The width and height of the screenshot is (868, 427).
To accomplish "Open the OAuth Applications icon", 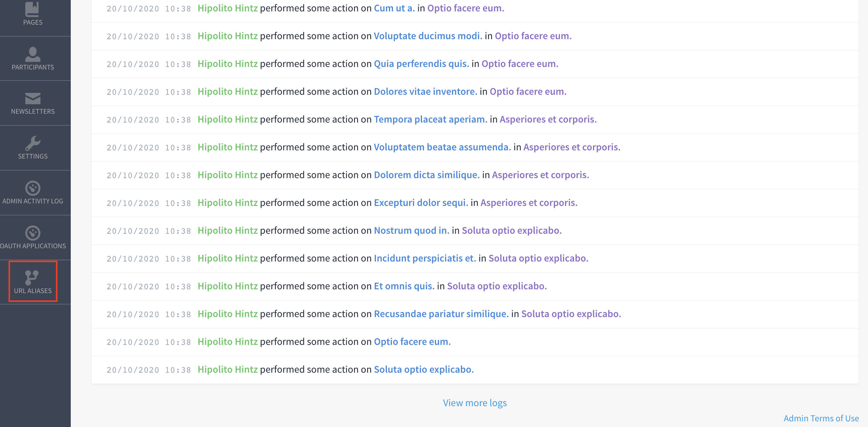I will point(33,233).
